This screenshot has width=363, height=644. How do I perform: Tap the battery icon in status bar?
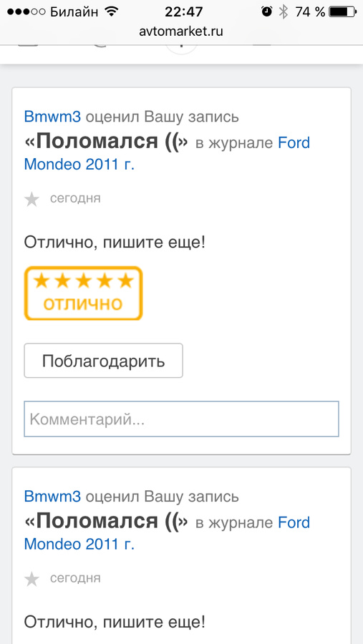click(x=342, y=12)
